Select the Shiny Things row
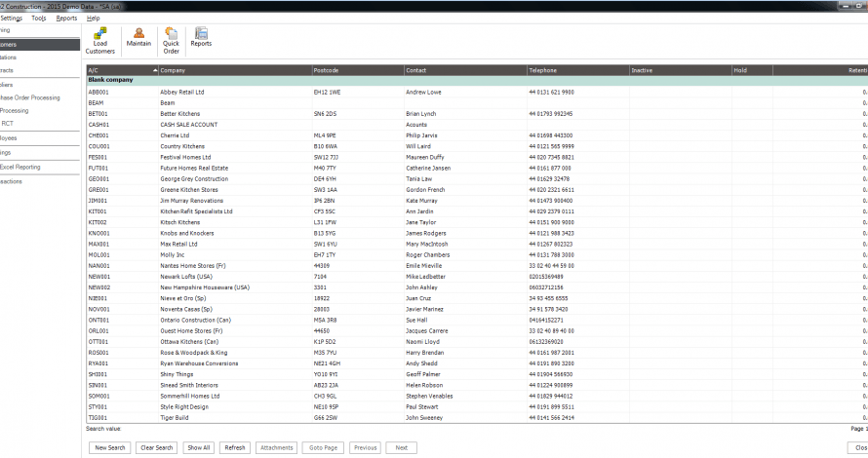 [477, 374]
